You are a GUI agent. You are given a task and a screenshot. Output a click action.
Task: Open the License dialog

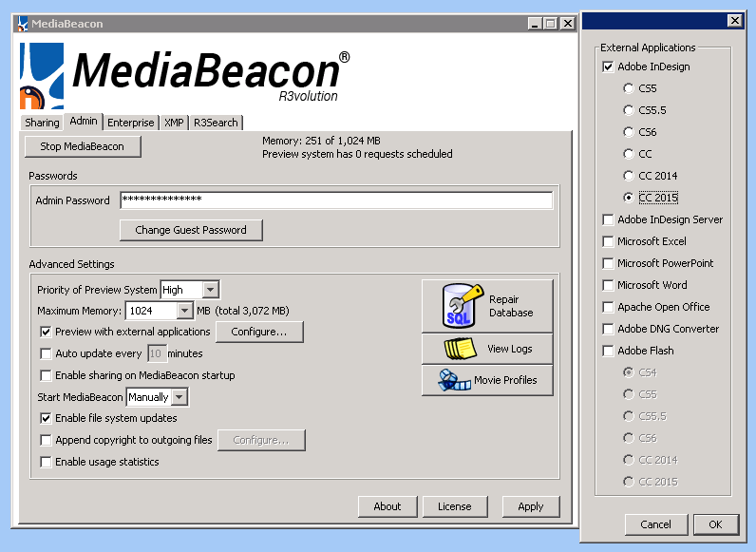point(455,506)
